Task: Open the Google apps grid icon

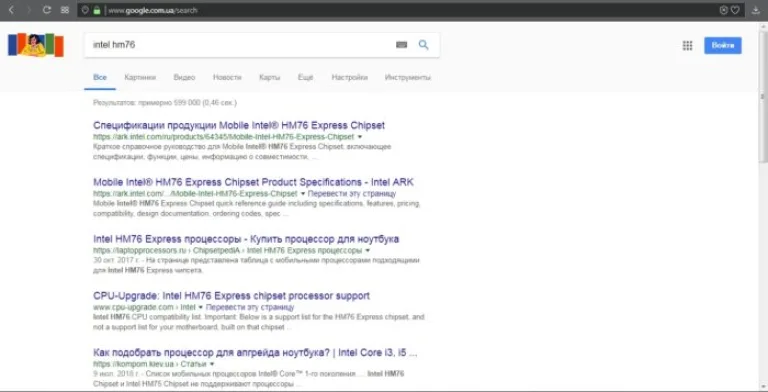Action: (687, 46)
